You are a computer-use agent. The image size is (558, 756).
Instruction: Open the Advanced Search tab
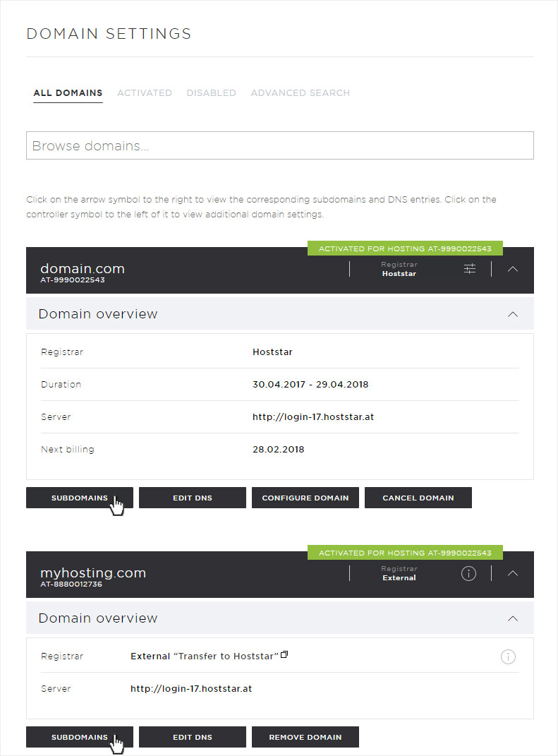[x=301, y=92]
